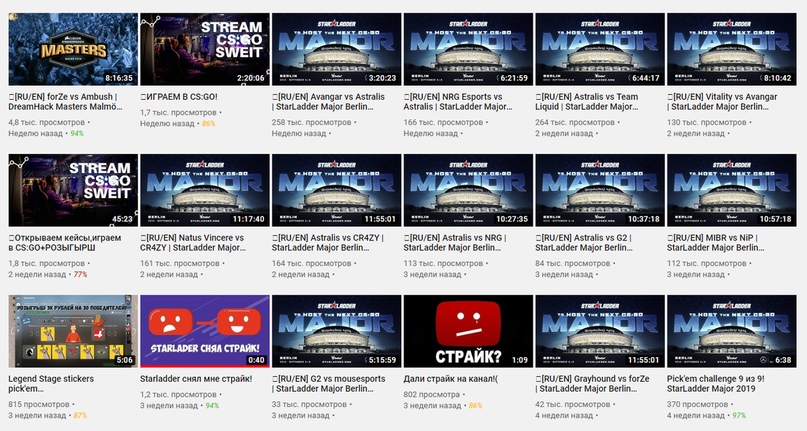Open the forZe vs Ambush DreamHack Masters thumbnail
This screenshot has height=431, width=807.
pyautogui.click(x=72, y=49)
